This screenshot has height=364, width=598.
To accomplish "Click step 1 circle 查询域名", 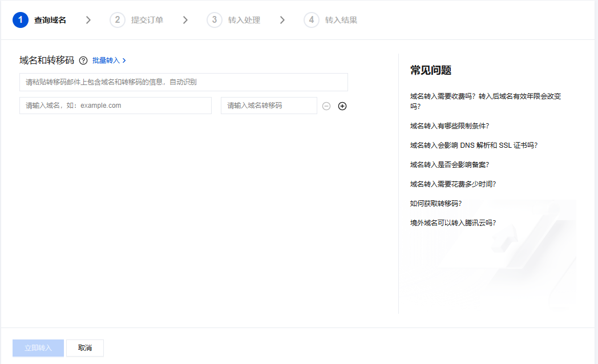I will (x=20, y=20).
